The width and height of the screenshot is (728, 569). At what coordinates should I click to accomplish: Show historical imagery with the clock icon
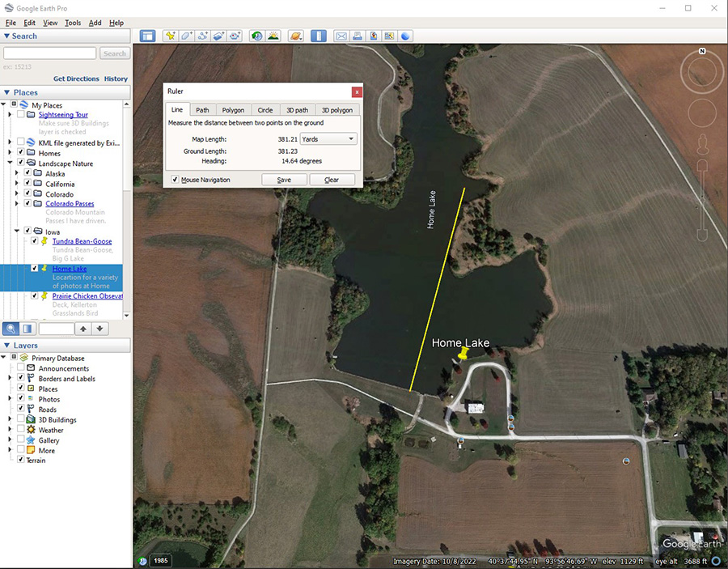click(256, 36)
